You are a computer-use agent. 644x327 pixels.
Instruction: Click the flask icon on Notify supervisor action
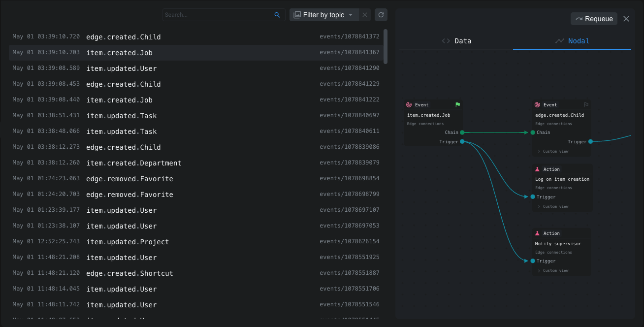coord(537,233)
